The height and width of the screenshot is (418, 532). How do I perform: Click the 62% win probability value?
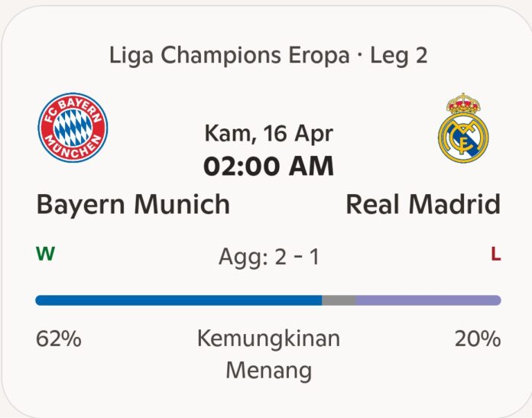(x=59, y=339)
